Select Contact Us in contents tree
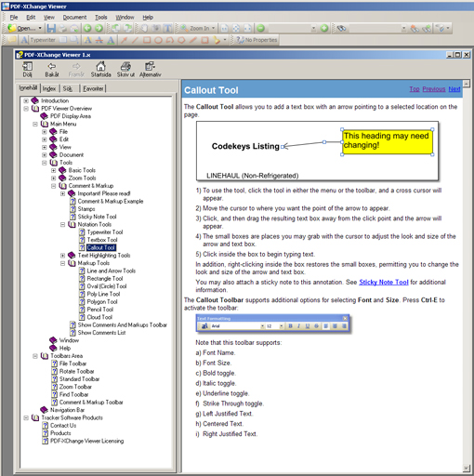Screen dimensions: 474x476 pos(63,426)
